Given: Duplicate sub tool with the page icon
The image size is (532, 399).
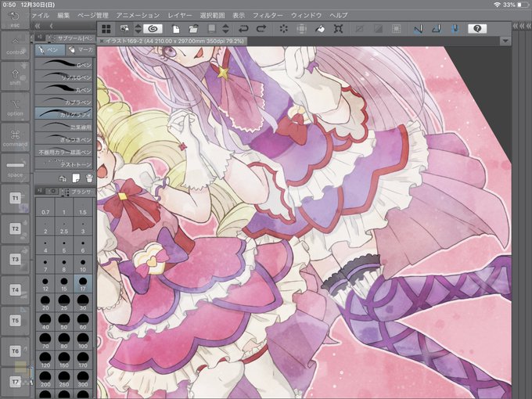Looking at the screenshot, I should pyautogui.click(x=76, y=178).
